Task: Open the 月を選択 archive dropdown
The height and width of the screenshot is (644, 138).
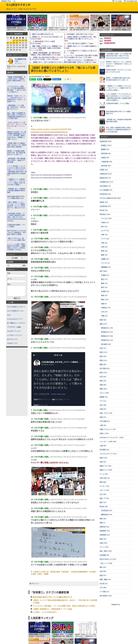Action: [17, 258]
